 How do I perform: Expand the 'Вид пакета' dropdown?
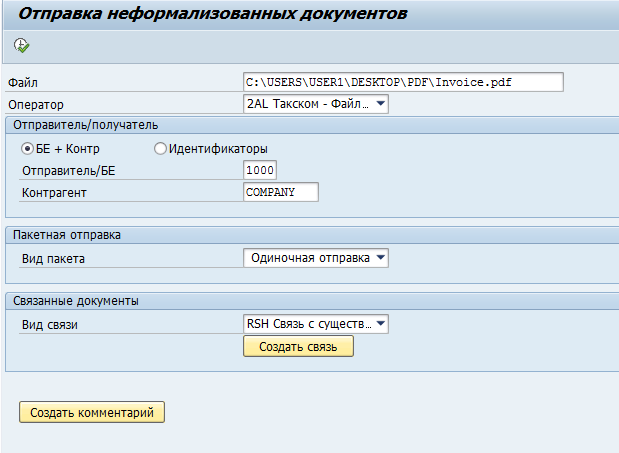point(380,258)
